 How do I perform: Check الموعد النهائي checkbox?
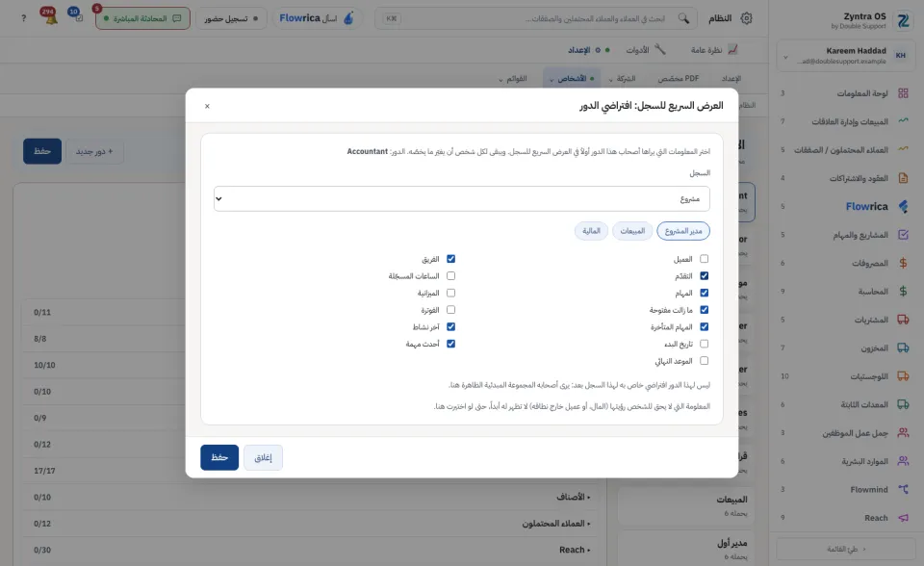705,361
